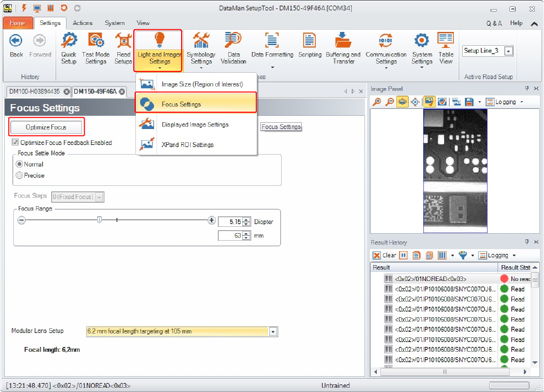Screen dimensions: 544x392
Task: Toggle fit-image-to-window in Image Panel
Action: (402, 102)
